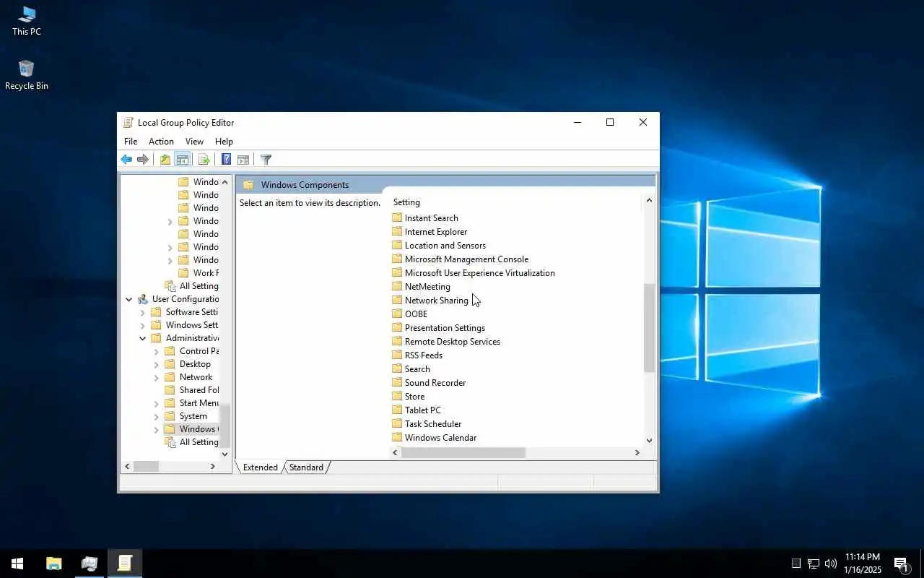Select Shared Folders in the tree
Image resolution: width=924 pixels, height=578 pixels.
199,390
